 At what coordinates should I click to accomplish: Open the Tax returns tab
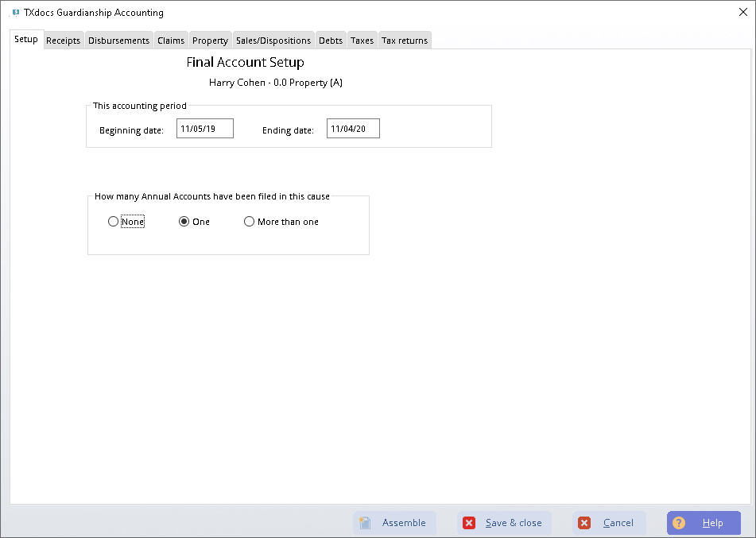[405, 41]
